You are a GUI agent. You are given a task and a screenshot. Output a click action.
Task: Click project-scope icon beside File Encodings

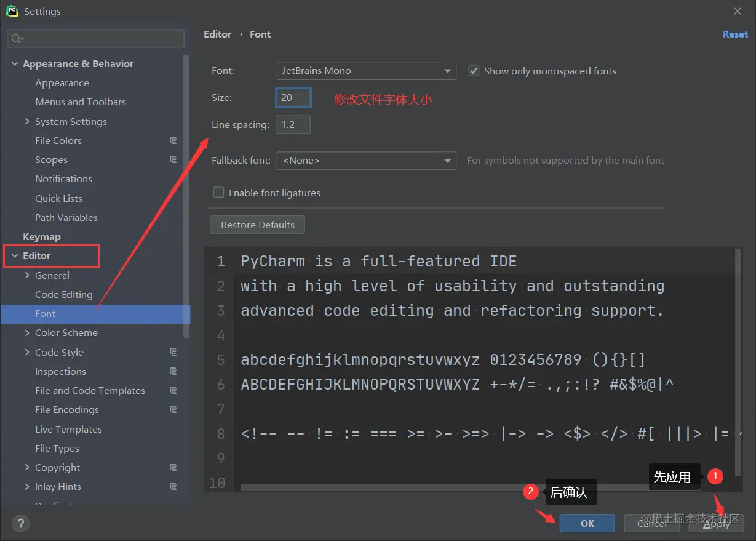coord(173,409)
